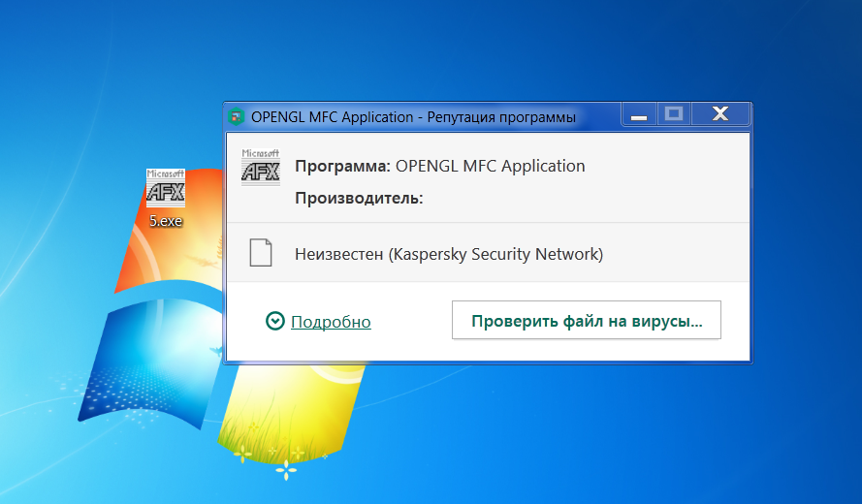The width and height of the screenshot is (862, 504).
Task: Click the blank file icon beside Неизвестен
Action: point(260,253)
